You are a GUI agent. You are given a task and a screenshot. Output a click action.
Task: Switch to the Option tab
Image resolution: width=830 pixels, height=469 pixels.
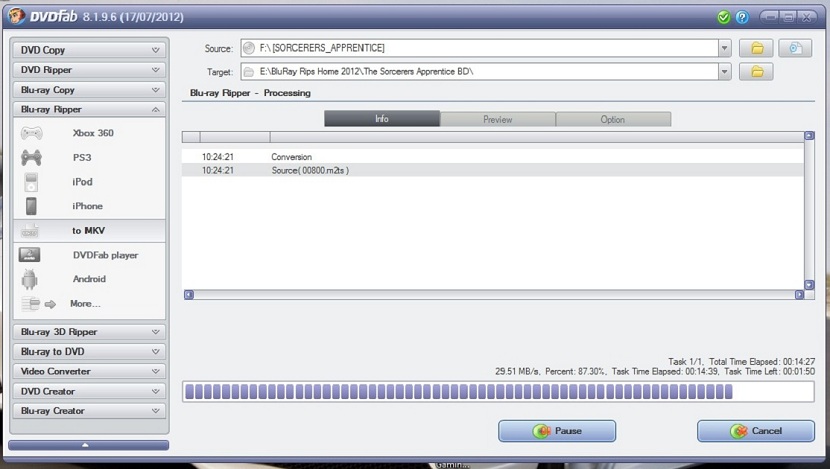click(x=613, y=119)
